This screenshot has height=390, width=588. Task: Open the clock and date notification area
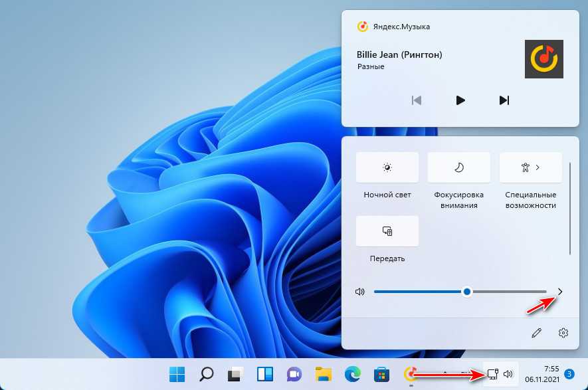tap(540, 375)
